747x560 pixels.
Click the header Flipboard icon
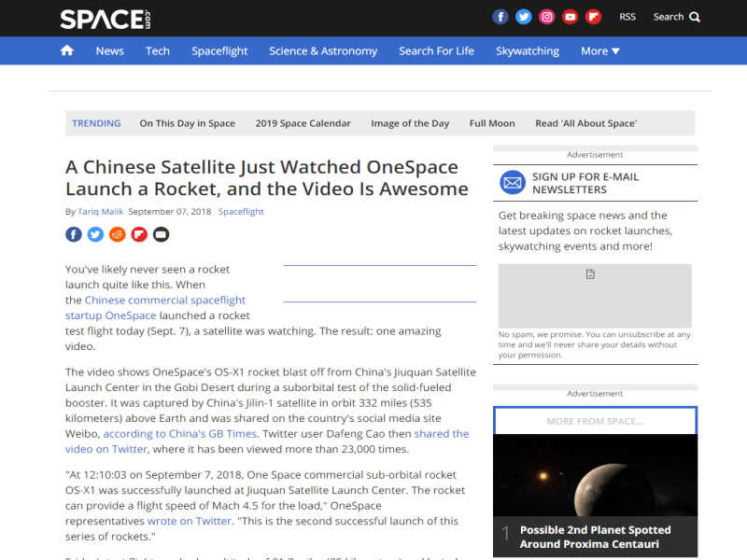click(593, 17)
